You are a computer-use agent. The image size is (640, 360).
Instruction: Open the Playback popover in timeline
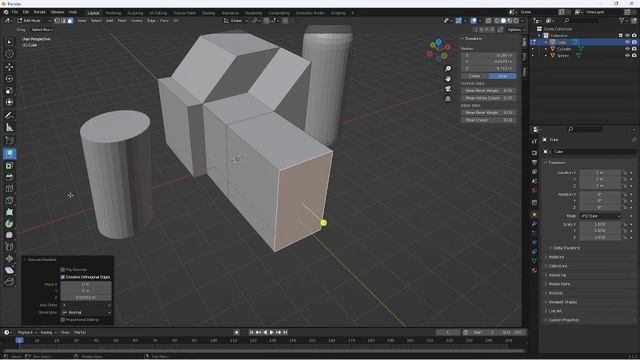click(27, 332)
